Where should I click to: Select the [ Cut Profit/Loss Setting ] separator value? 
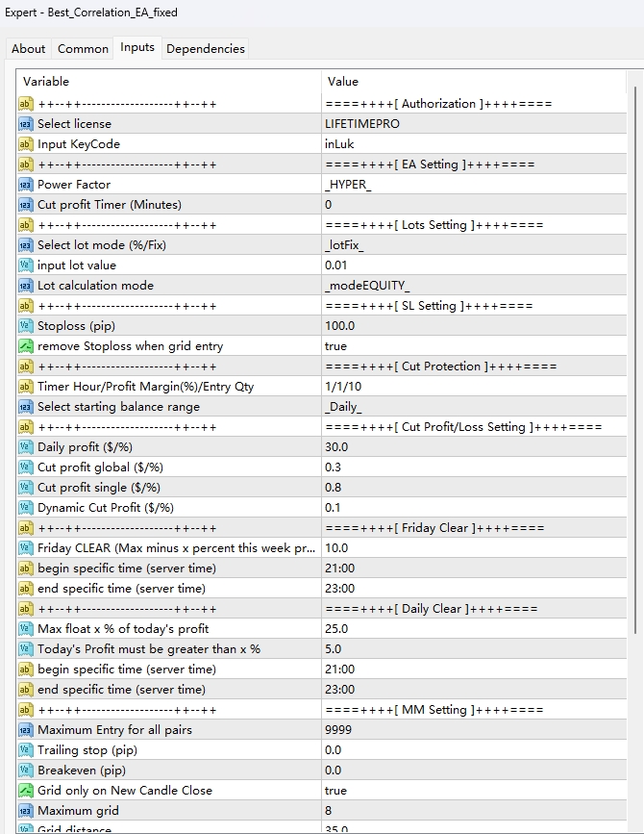474,427
